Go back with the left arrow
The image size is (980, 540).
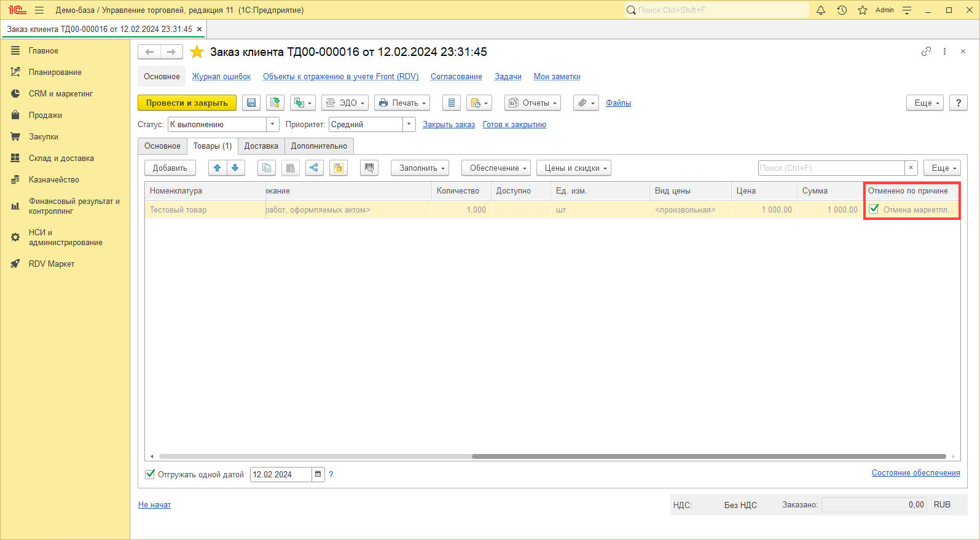(149, 52)
